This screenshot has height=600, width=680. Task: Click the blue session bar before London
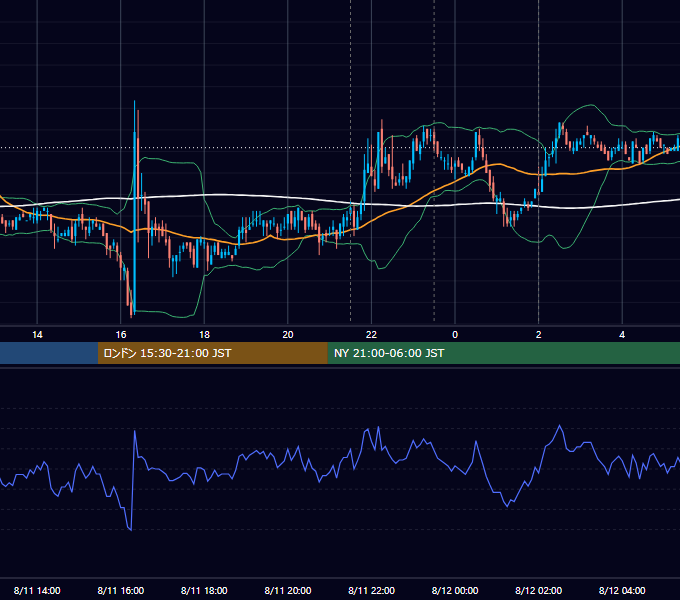click(49, 353)
